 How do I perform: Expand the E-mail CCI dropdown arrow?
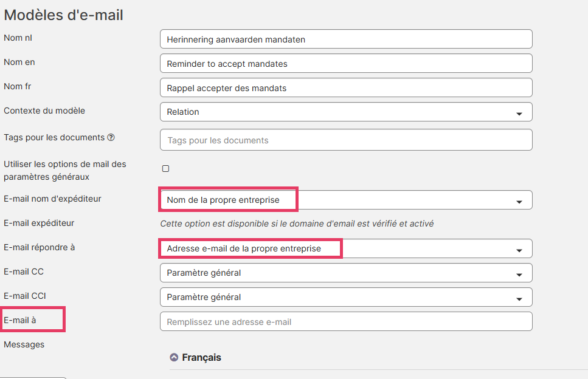[519, 299]
